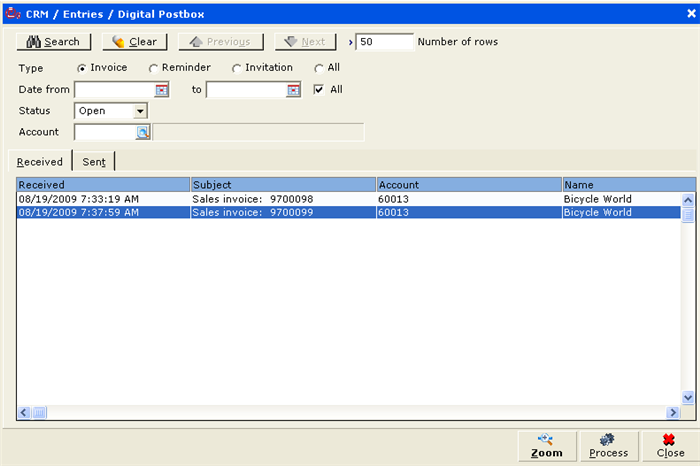Viewport: 700px width, 466px height.
Task: Click the vertical scrollbar up arrow
Action: (x=688, y=200)
